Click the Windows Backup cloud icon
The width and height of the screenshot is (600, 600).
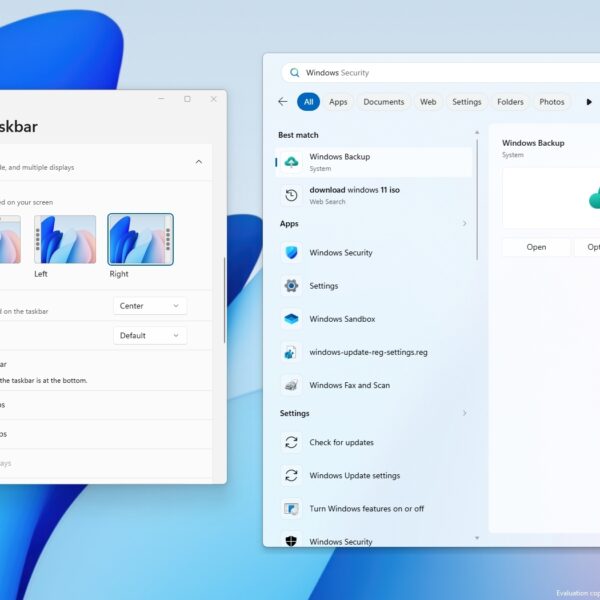[291, 162]
